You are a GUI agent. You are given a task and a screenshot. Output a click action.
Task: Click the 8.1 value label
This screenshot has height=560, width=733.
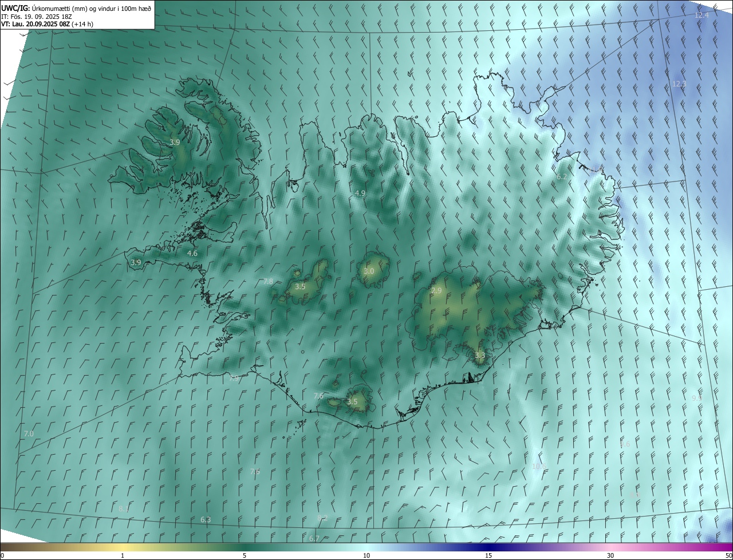click(124, 508)
